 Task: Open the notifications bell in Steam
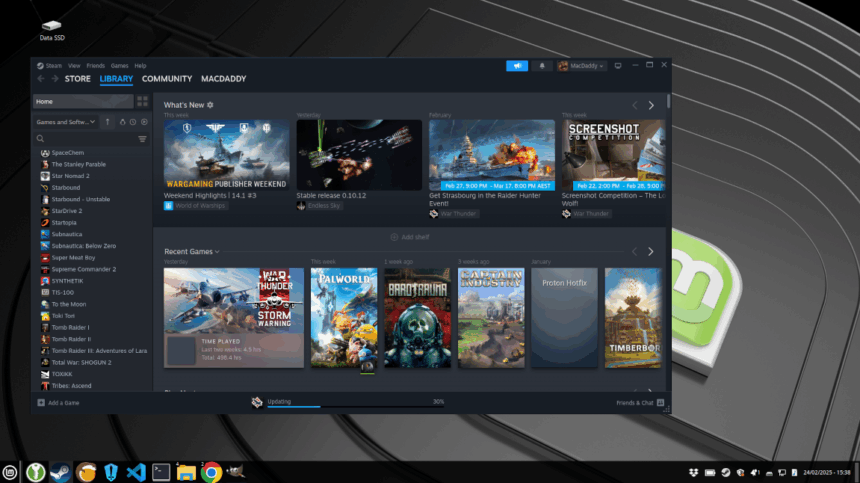coord(542,66)
